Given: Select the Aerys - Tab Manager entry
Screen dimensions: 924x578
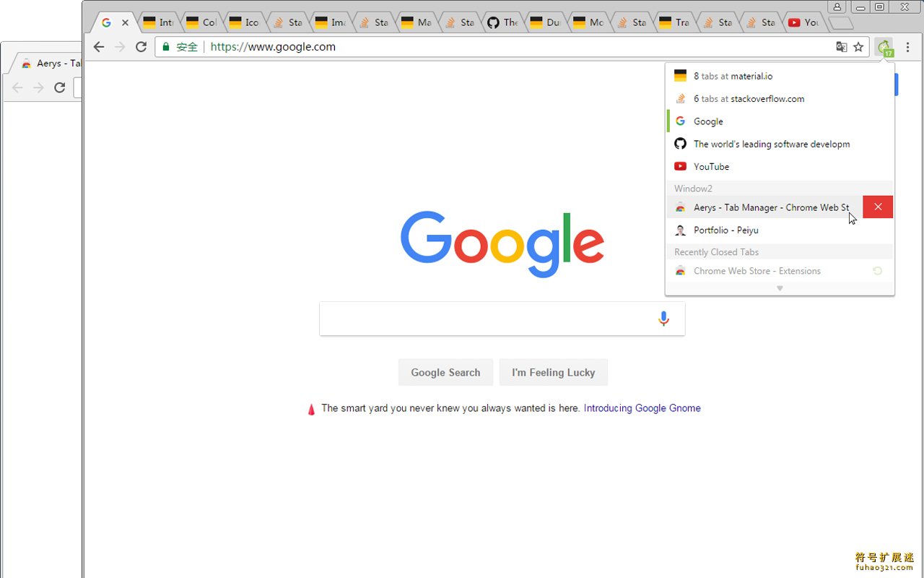Looking at the screenshot, I should coord(764,207).
